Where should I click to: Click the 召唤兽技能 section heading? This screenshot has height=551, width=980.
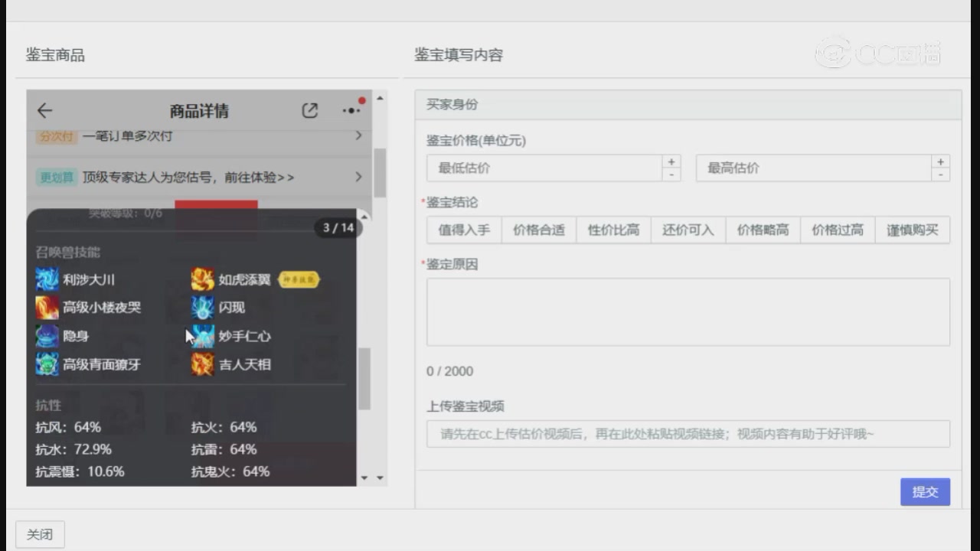67,253
